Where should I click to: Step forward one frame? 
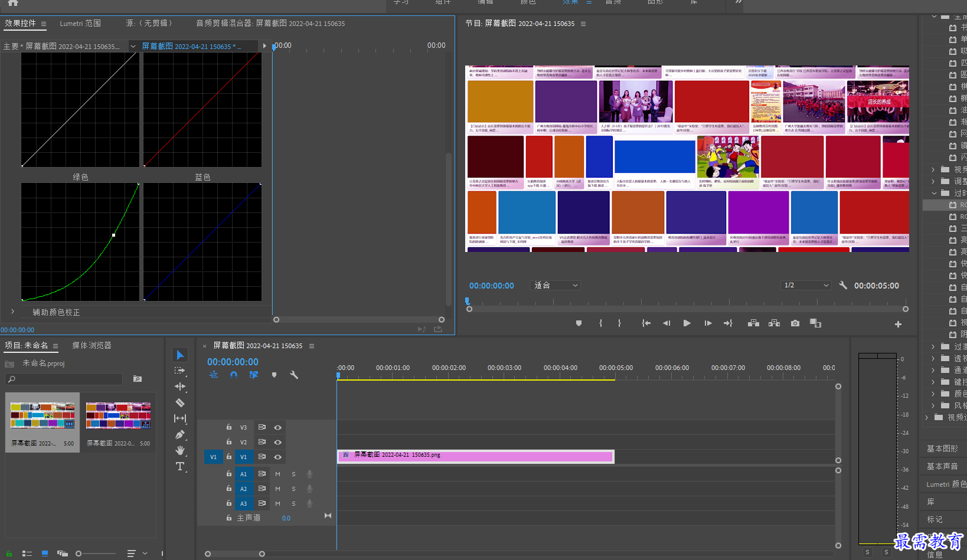pyautogui.click(x=708, y=323)
